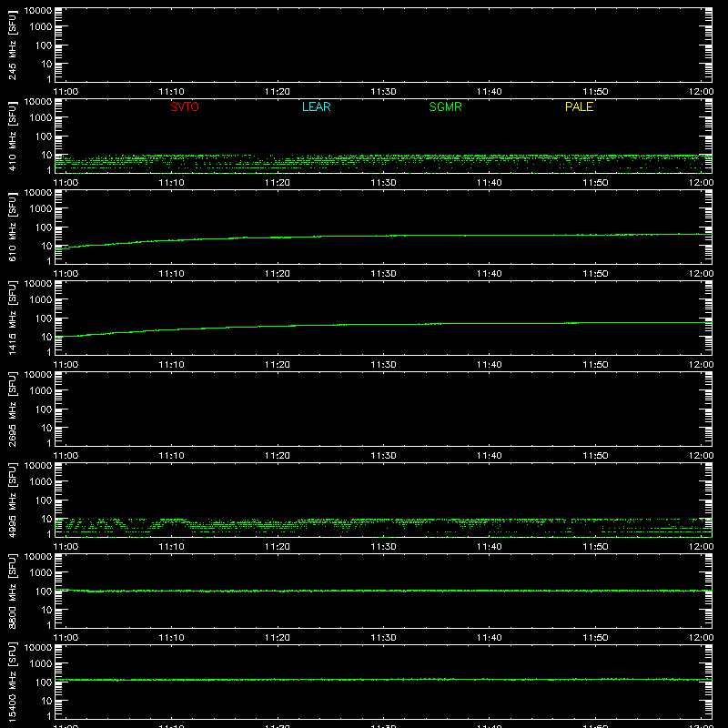Select the '8800 MHz [SFU]' axis label
This screenshot has width=728, height=728.
13,591
